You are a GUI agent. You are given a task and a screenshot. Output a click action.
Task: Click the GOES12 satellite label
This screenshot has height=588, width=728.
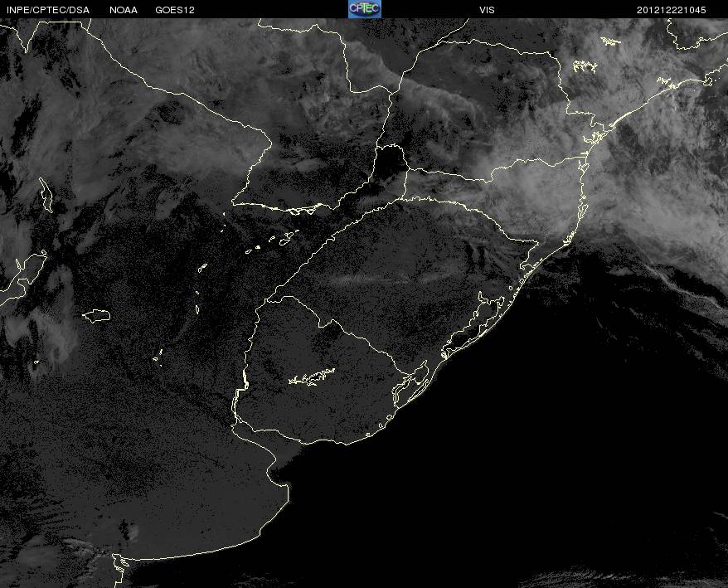click(175, 10)
